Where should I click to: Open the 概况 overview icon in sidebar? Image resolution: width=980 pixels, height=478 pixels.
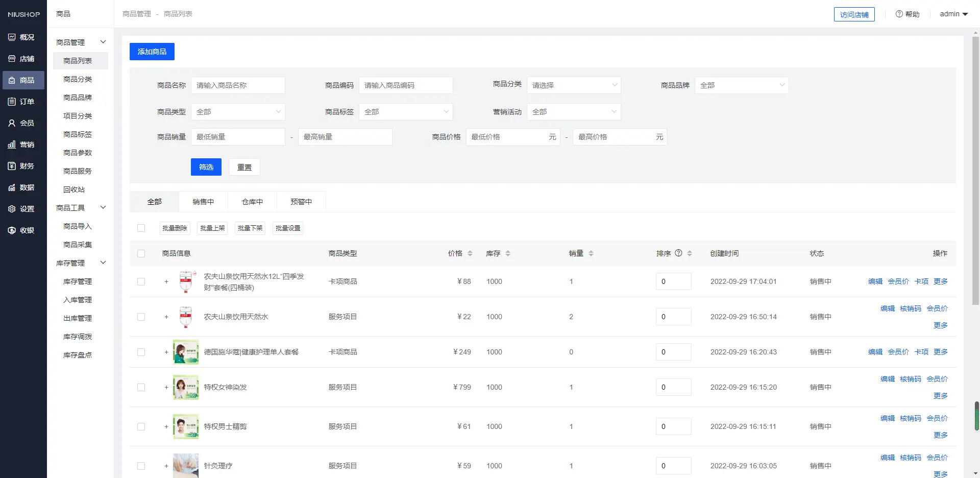[12, 37]
